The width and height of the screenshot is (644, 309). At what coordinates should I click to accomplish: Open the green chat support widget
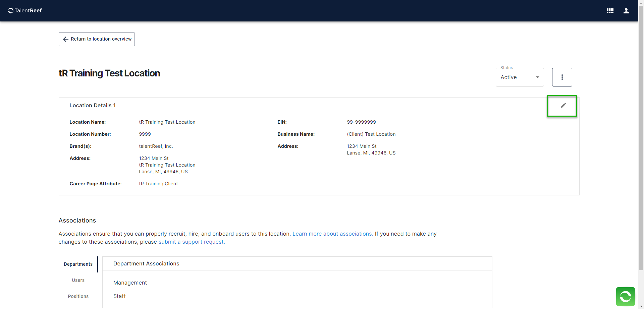click(625, 297)
